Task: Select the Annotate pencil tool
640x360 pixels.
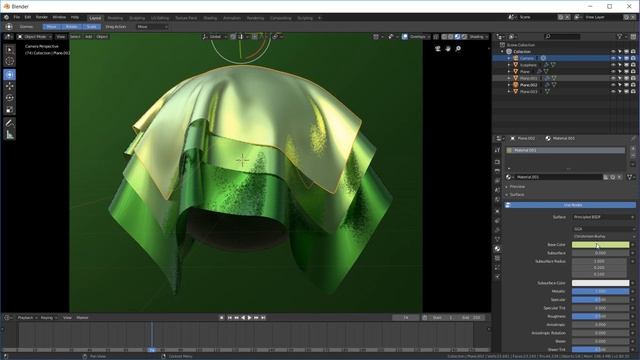Action: 9,123
